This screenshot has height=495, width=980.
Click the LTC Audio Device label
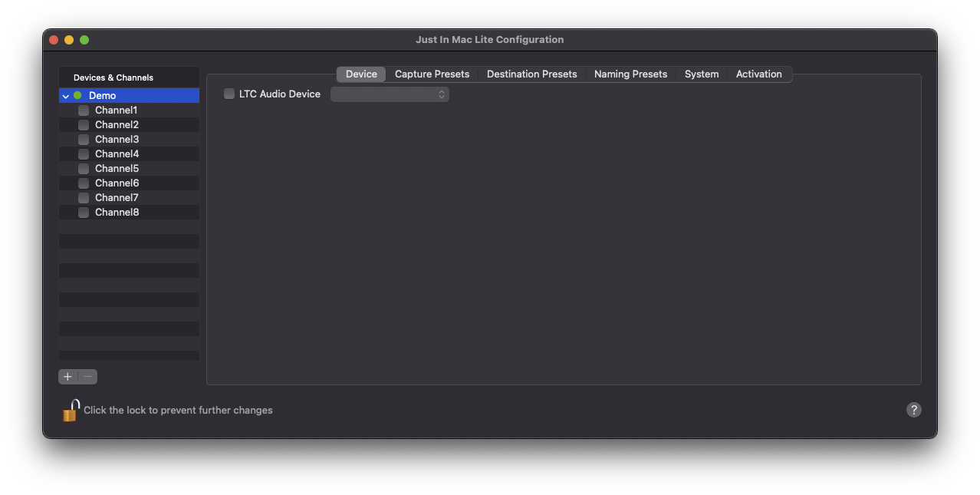[x=280, y=94]
